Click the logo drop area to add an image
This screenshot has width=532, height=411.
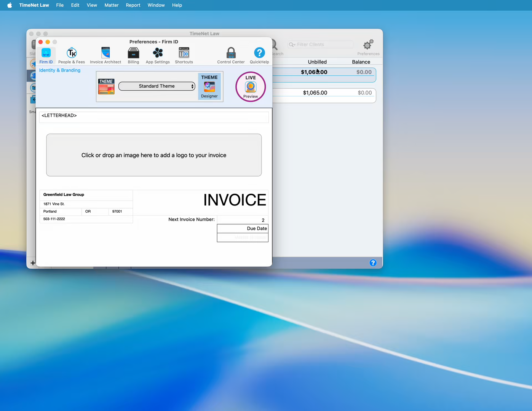pos(154,155)
